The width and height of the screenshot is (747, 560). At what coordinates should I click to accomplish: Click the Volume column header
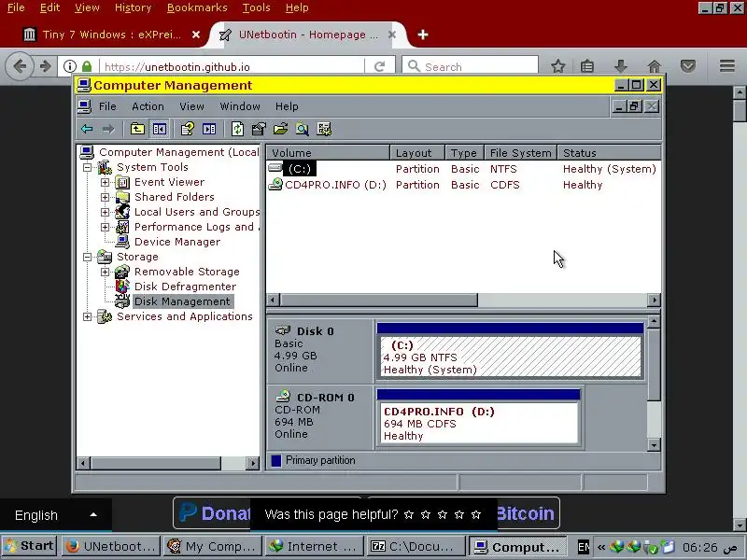[x=328, y=153]
